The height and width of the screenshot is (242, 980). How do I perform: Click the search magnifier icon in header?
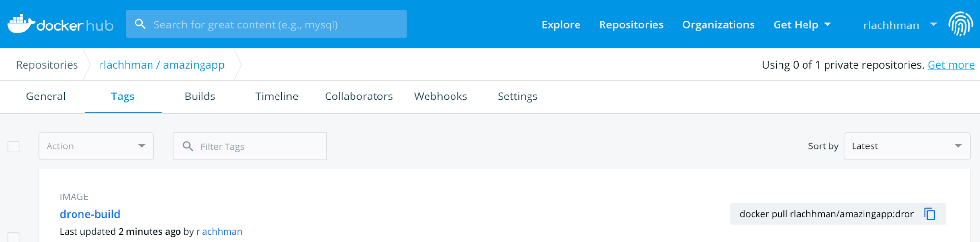tap(140, 24)
